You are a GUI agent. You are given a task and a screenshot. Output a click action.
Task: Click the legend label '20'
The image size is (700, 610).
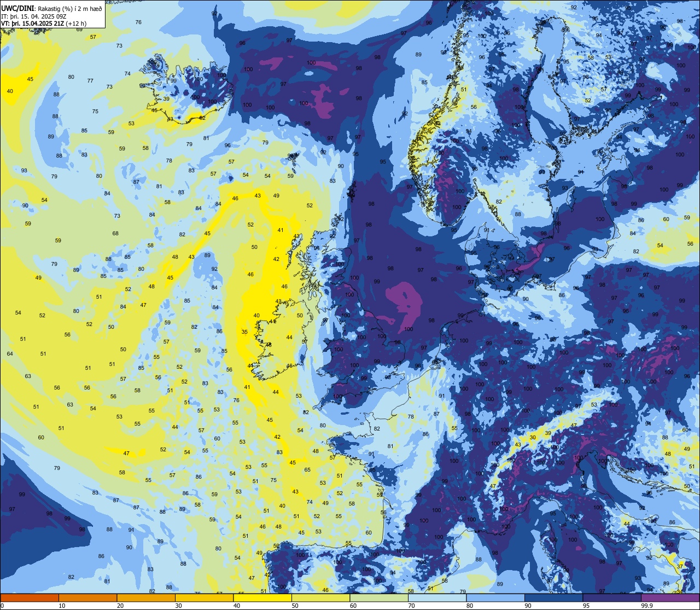pos(120,606)
